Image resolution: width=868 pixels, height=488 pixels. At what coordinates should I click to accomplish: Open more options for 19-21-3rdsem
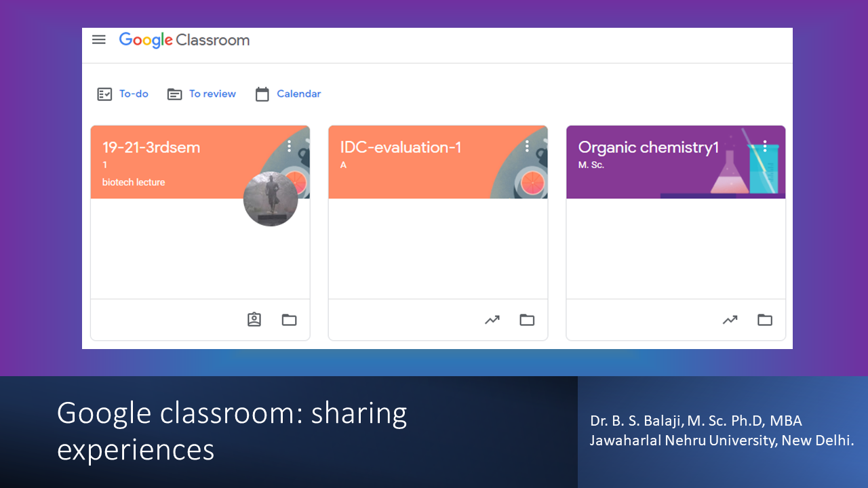click(x=290, y=146)
